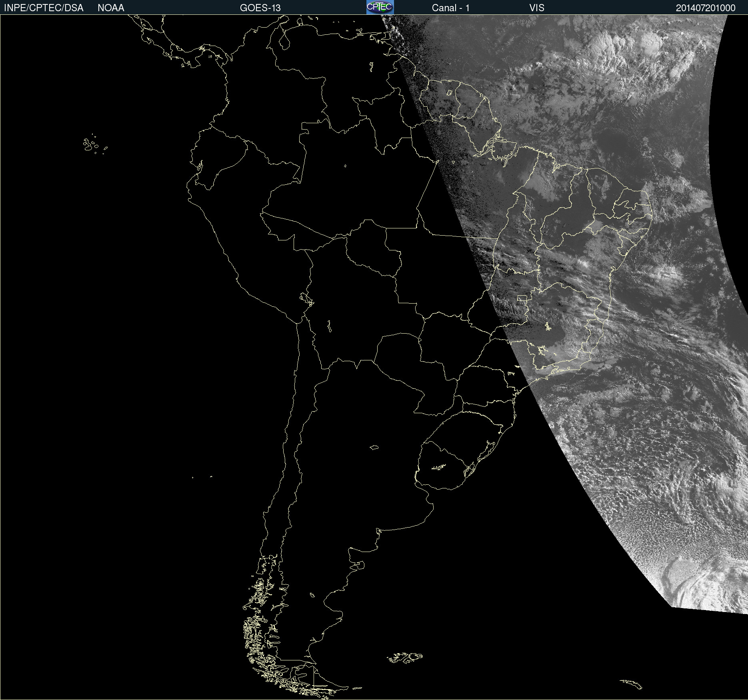
Task: Select the Canal - 1 text
Action: click(450, 8)
